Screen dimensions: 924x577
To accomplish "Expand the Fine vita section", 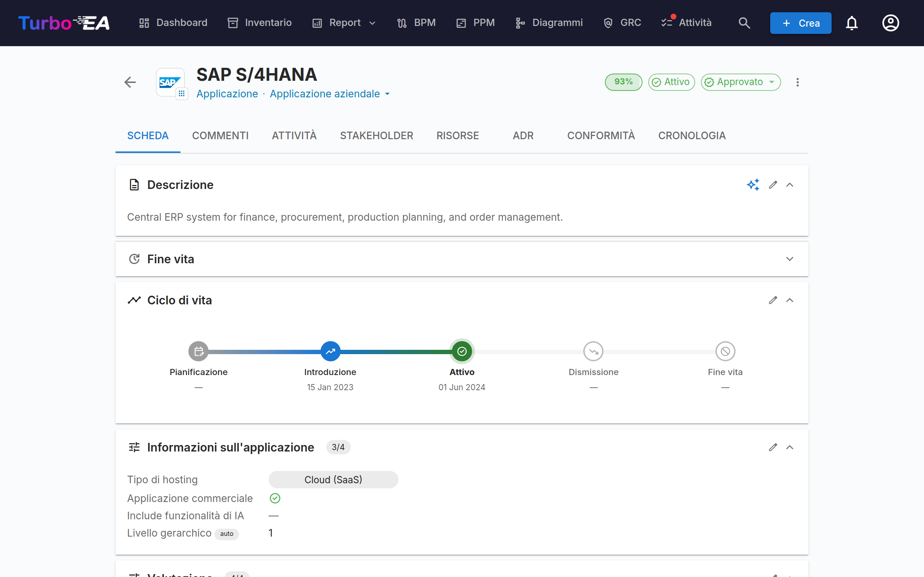I will [x=790, y=259].
